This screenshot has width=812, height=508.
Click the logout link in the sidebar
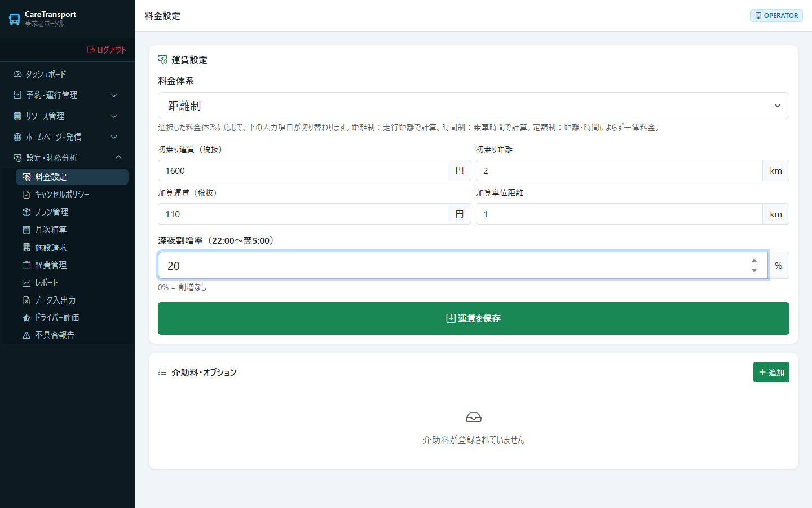[x=107, y=50]
